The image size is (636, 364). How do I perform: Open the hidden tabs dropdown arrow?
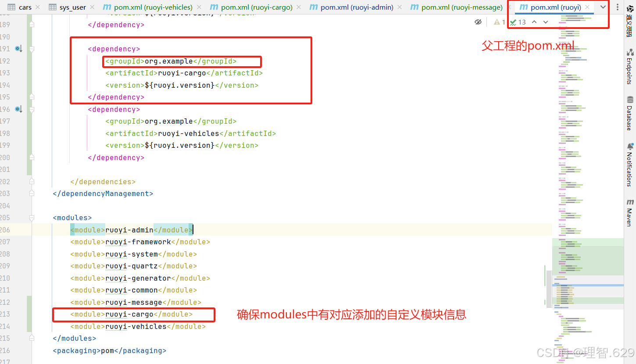click(x=603, y=7)
